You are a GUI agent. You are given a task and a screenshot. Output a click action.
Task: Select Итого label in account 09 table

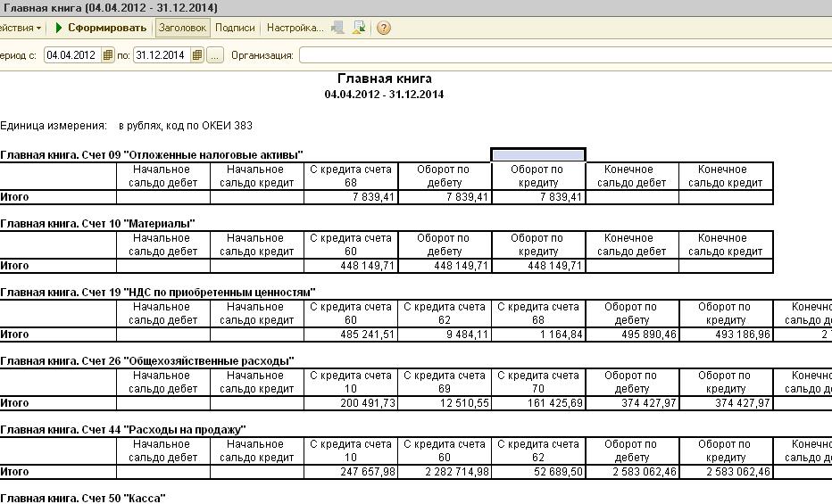(15, 197)
